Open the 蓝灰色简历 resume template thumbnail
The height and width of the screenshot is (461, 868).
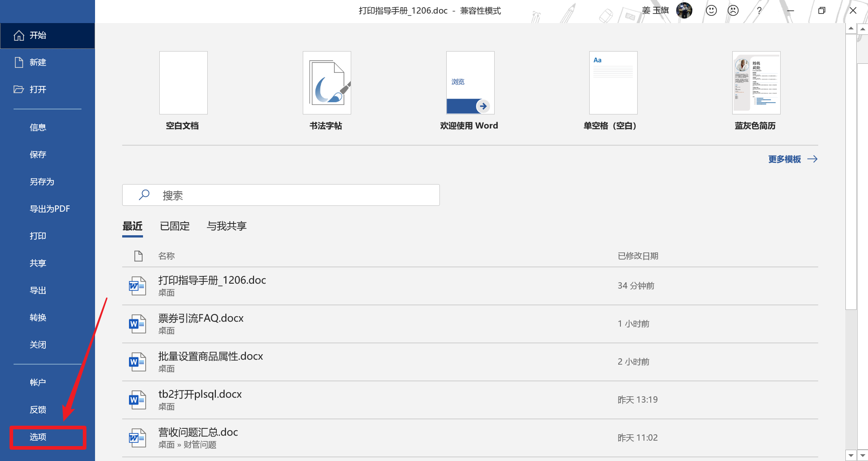756,83
